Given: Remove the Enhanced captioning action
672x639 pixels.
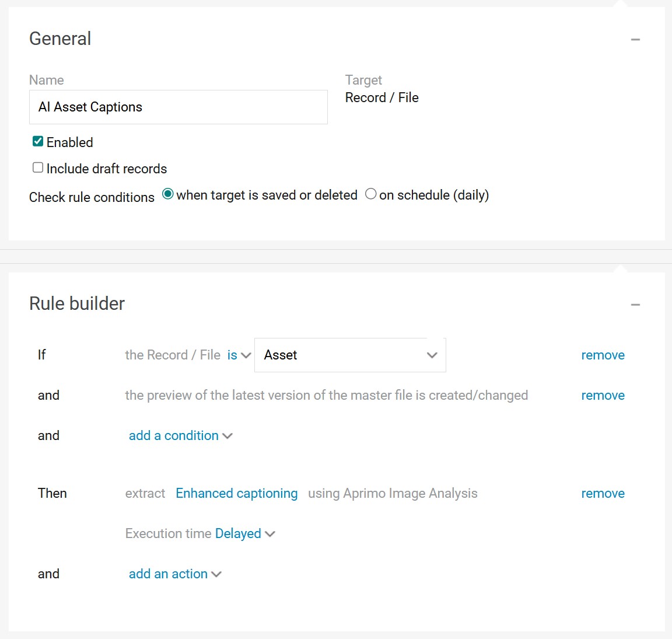Looking at the screenshot, I should pos(603,494).
